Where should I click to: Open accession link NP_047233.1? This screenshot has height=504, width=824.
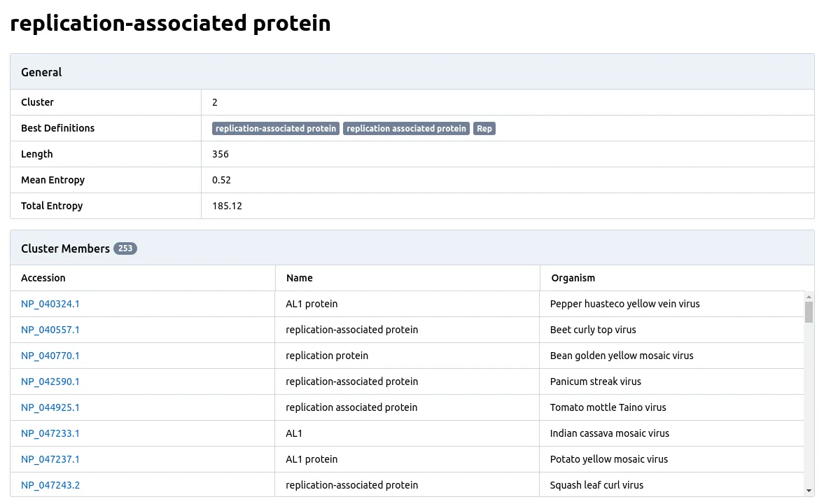coord(50,433)
